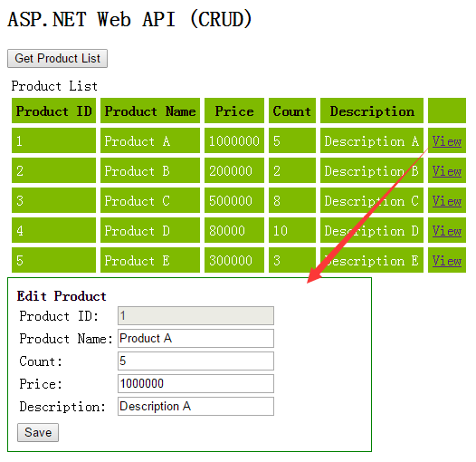Click the Price column header
476x462 pixels.
234,111
